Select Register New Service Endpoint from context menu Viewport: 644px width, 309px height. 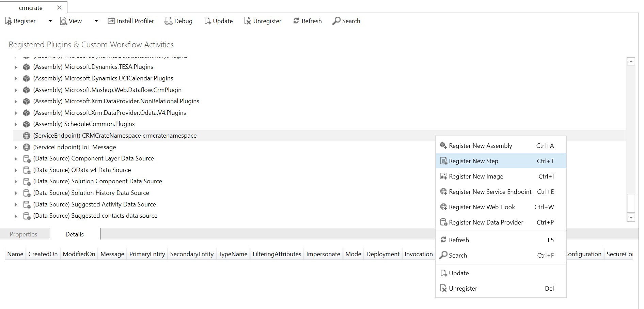click(490, 191)
